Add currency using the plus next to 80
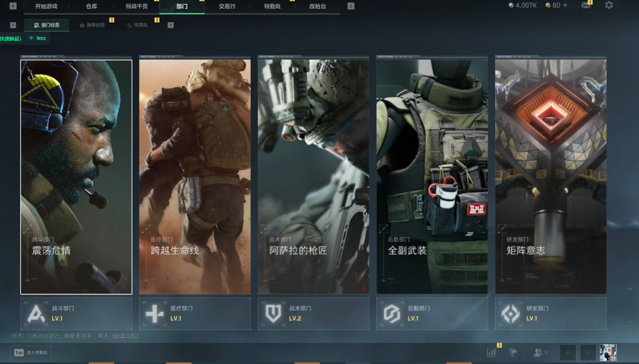639x364 pixels. tap(565, 5)
